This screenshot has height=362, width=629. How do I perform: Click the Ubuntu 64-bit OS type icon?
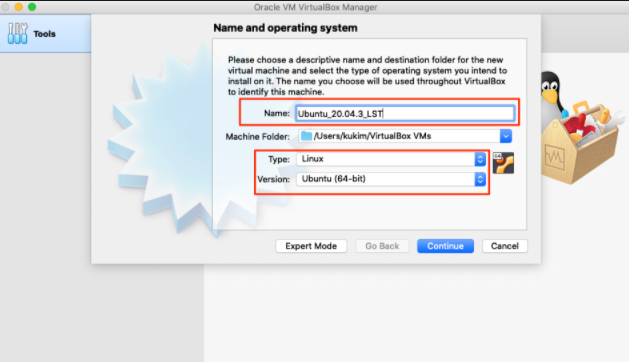coord(503,163)
